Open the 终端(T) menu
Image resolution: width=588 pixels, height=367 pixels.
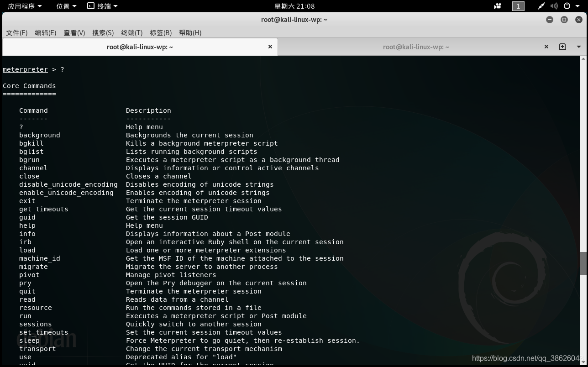point(132,32)
